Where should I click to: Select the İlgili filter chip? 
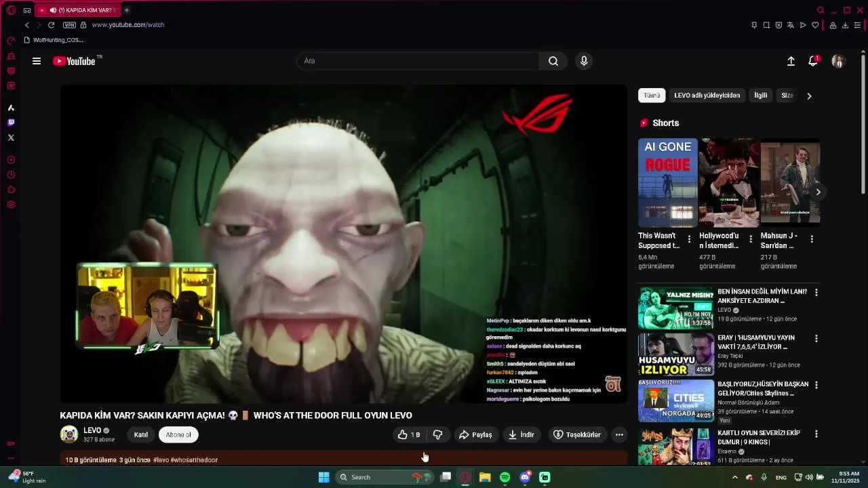click(x=761, y=96)
